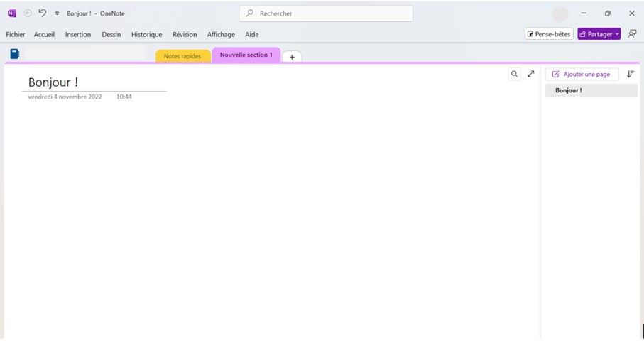Open the Quick Access Toolbar dropdown
Screen dimensions: 644x341
[x=57, y=13]
